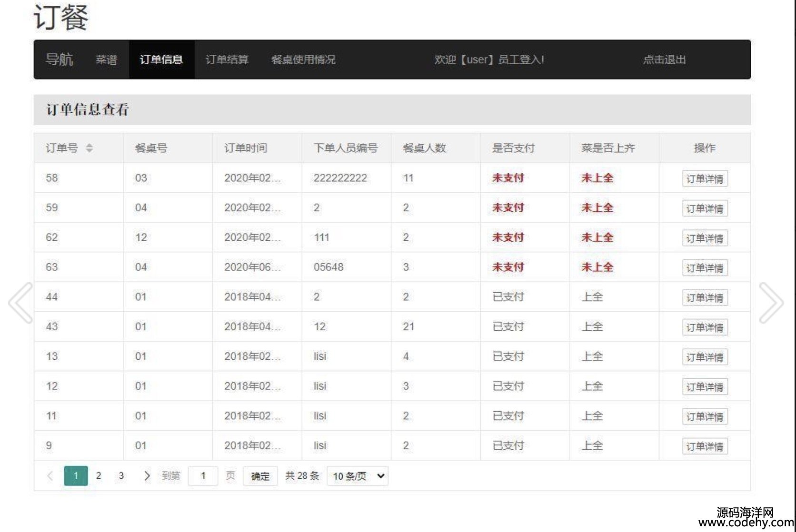This screenshot has height=532, width=796.
Task: Go to next image with right chevron
Action: (770, 303)
